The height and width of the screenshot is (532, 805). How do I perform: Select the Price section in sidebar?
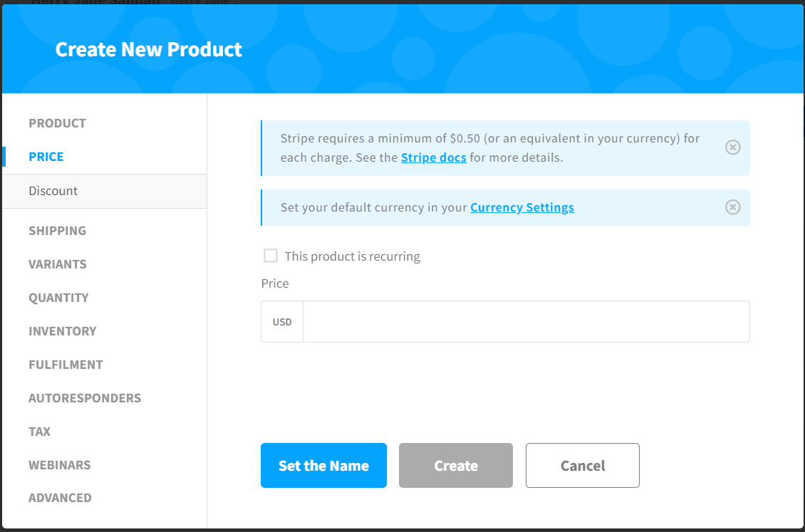(x=46, y=157)
